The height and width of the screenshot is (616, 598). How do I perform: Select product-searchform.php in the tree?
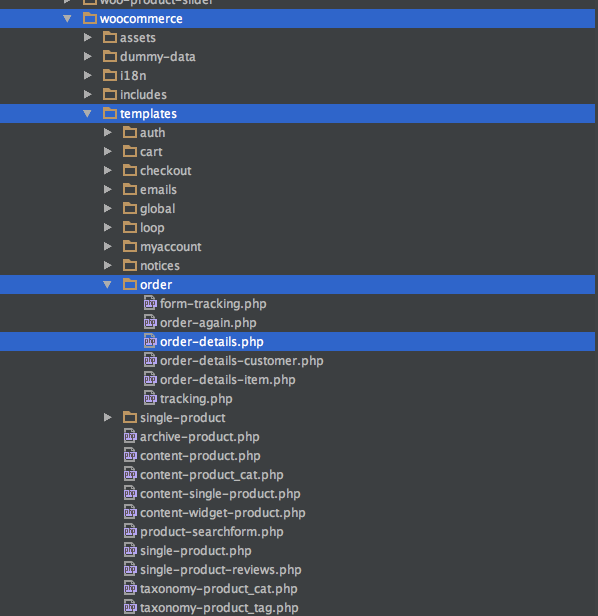pos(212,532)
